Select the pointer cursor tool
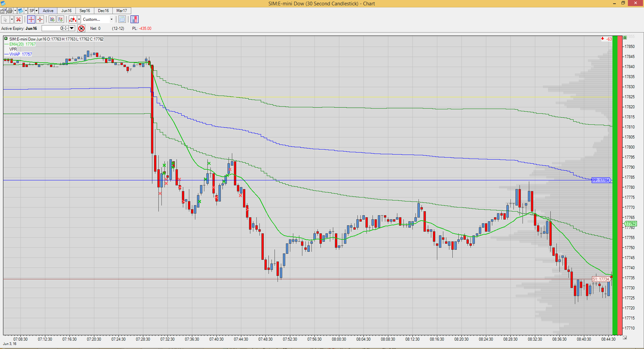The image size is (644, 349). pos(5,19)
